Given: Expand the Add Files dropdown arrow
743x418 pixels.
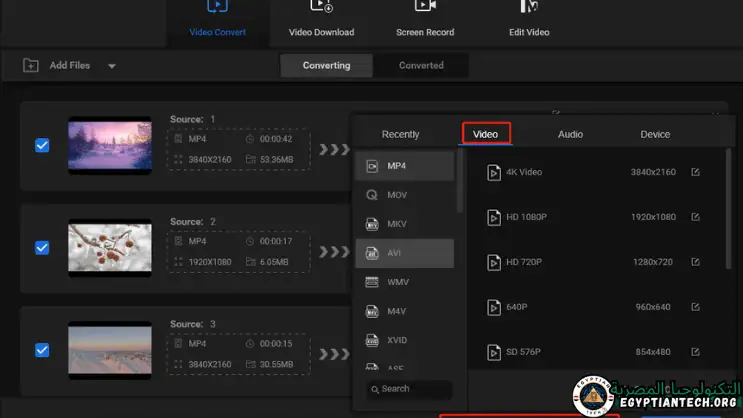Looking at the screenshot, I should 112,66.
